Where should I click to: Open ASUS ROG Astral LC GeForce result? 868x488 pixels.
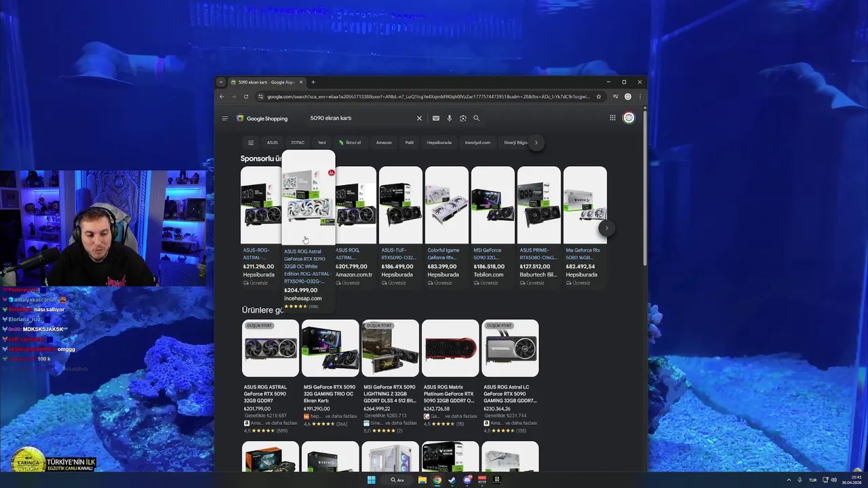pyautogui.click(x=510, y=377)
